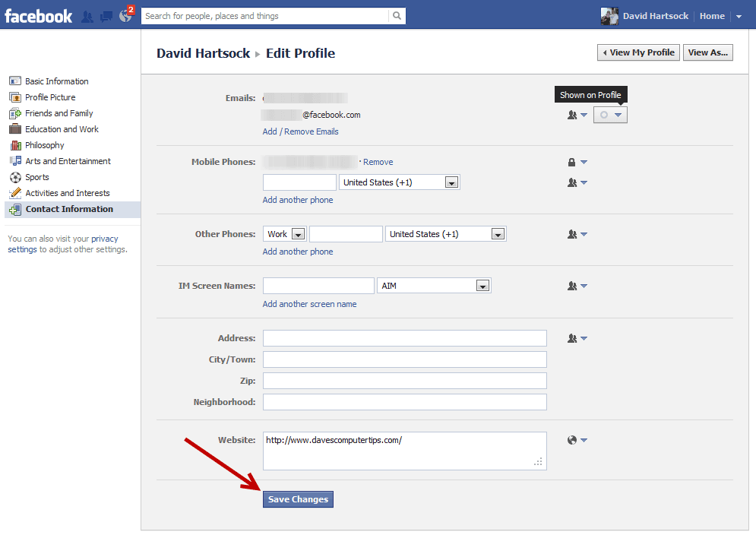
Task: Select Contact Information in sidebar
Action: pyautogui.click(x=73, y=209)
